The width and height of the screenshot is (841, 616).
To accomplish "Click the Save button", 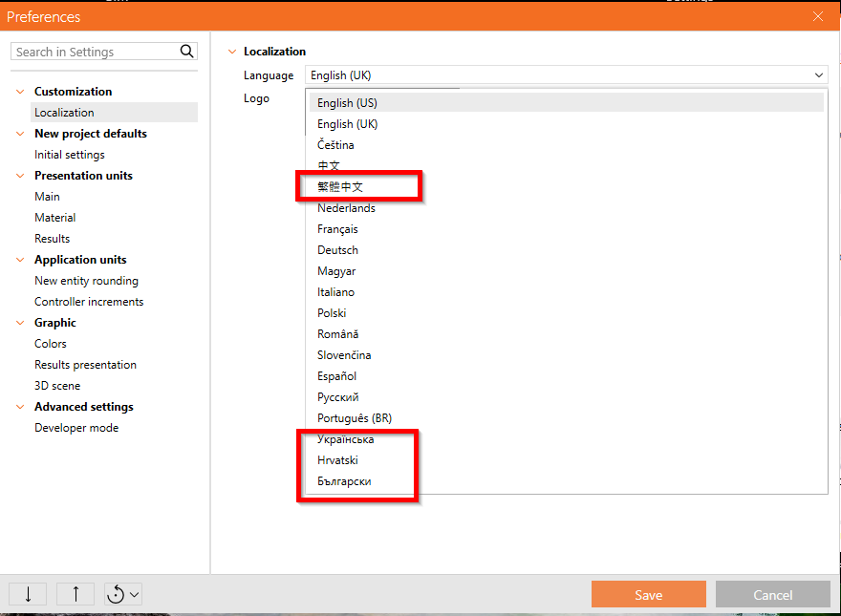I will 648,594.
